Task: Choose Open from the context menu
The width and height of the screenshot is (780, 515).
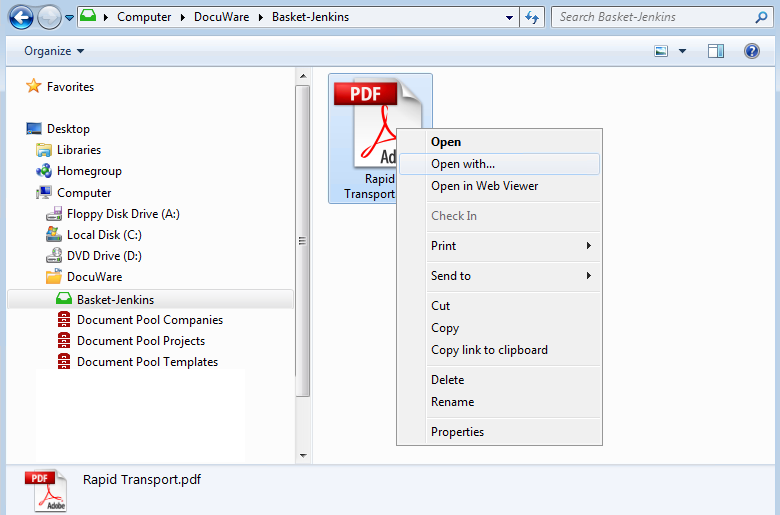Action: [499, 142]
